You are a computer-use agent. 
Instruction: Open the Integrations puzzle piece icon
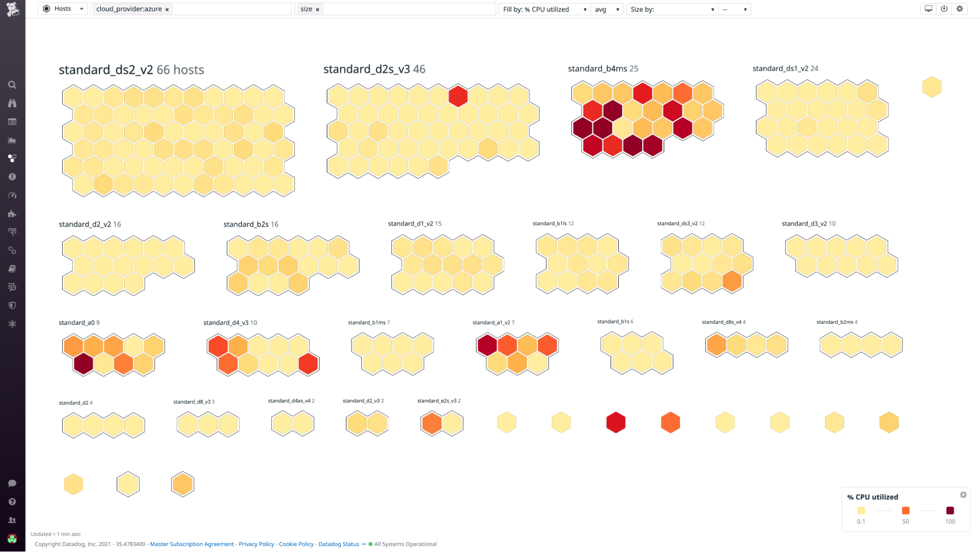(12, 213)
